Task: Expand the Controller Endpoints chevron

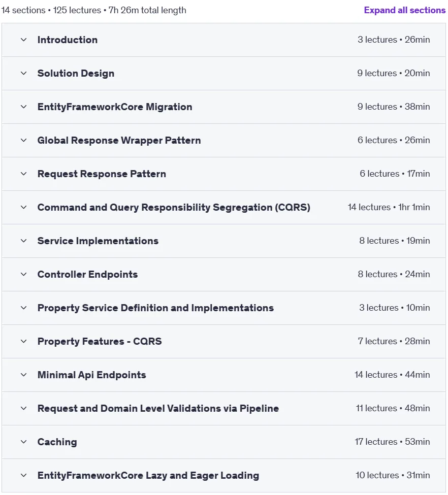Action: coord(24,274)
